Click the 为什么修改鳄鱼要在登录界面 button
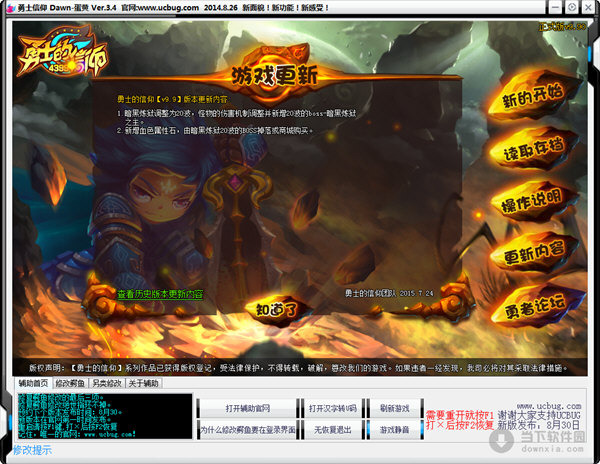This screenshot has height=464, width=600. 248,430
